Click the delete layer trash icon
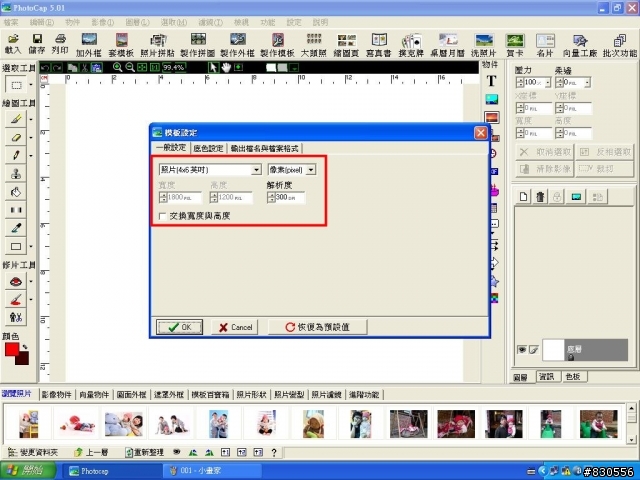The image size is (640, 480). (540, 197)
